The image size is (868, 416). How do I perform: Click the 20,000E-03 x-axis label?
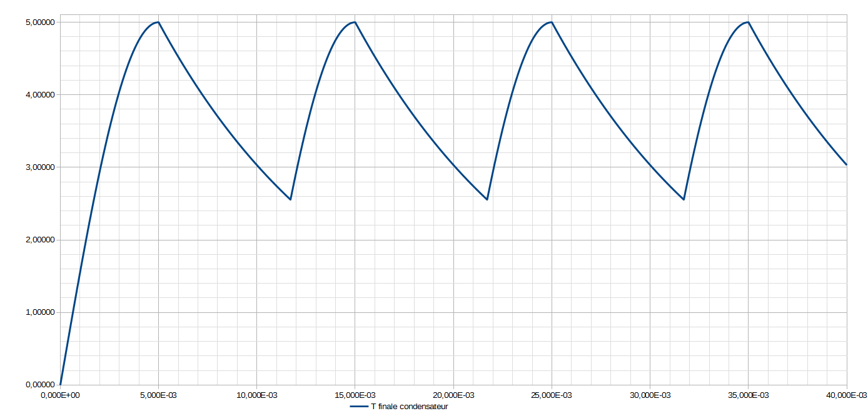pyautogui.click(x=453, y=395)
